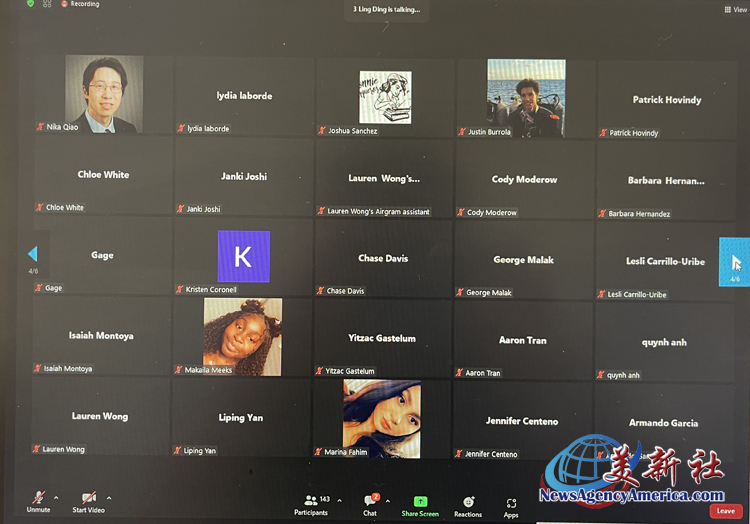750x524 pixels.
Task: Click muted mic icon beside Nika Qiao
Action: (x=40, y=127)
